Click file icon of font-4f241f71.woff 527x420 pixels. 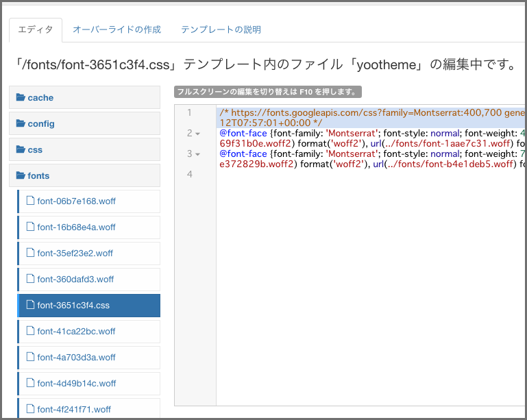point(30,410)
